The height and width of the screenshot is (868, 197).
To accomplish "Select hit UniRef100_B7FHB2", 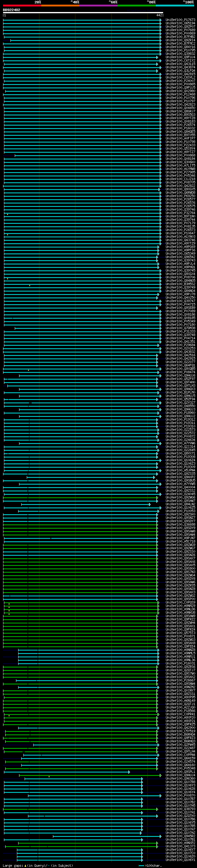I will pos(180,37).
